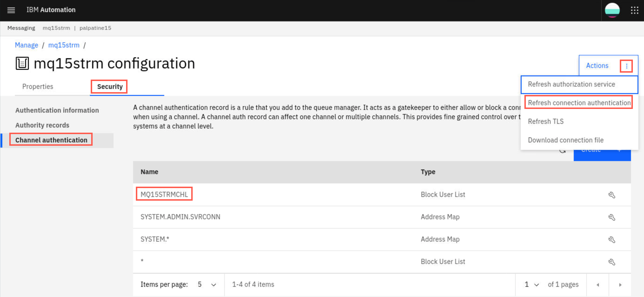Click the mq15strm breadcrumb link

click(64, 45)
